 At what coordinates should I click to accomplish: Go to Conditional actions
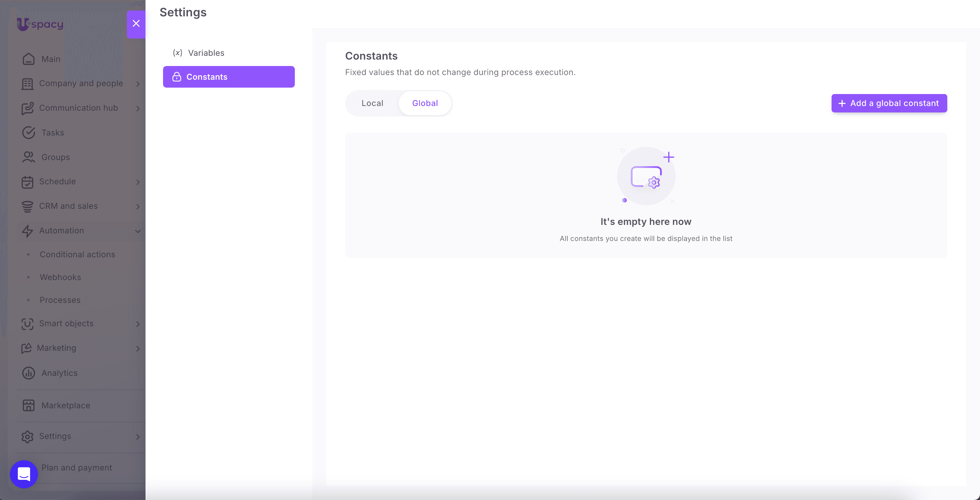(x=77, y=254)
